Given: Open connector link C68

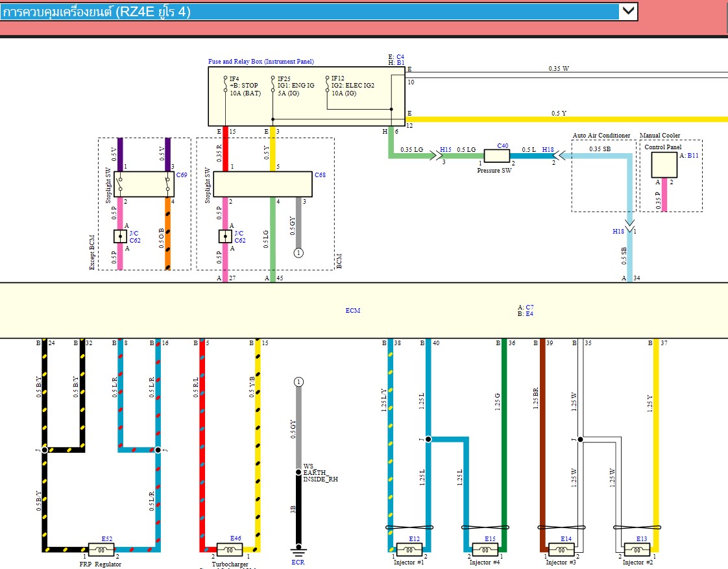Looking at the screenshot, I should (321, 175).
